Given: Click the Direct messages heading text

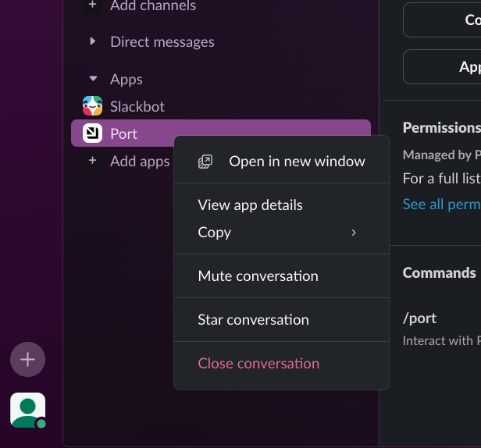Looking at the screenshot, I should 162,42.
